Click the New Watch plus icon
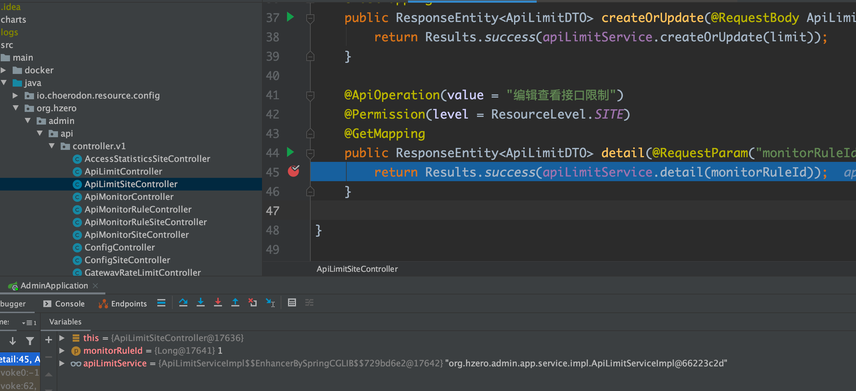The width and height of the screenshot is (856, 391). coord(49,340)
